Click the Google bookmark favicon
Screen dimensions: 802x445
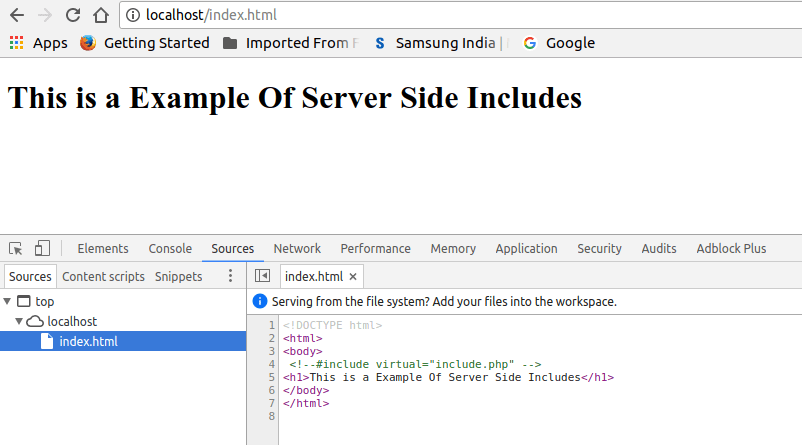click(530, 43)
